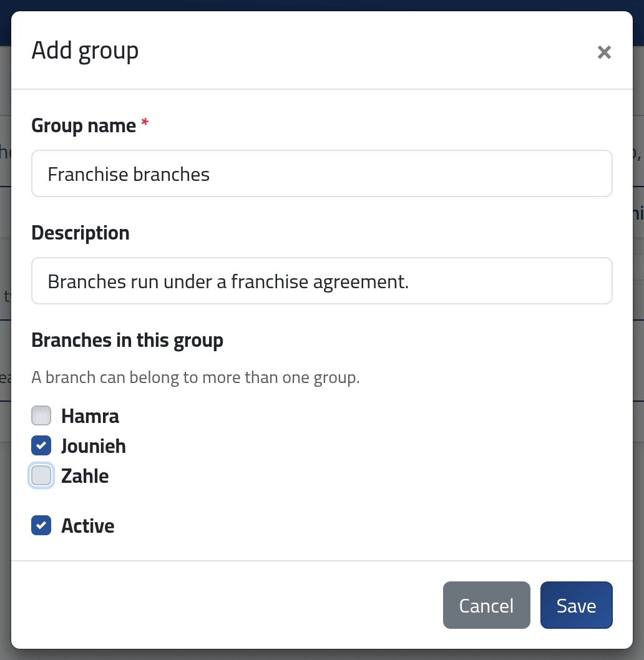Click the Group name input field
This screenshot has width=644, height=660.
(322, 173)
